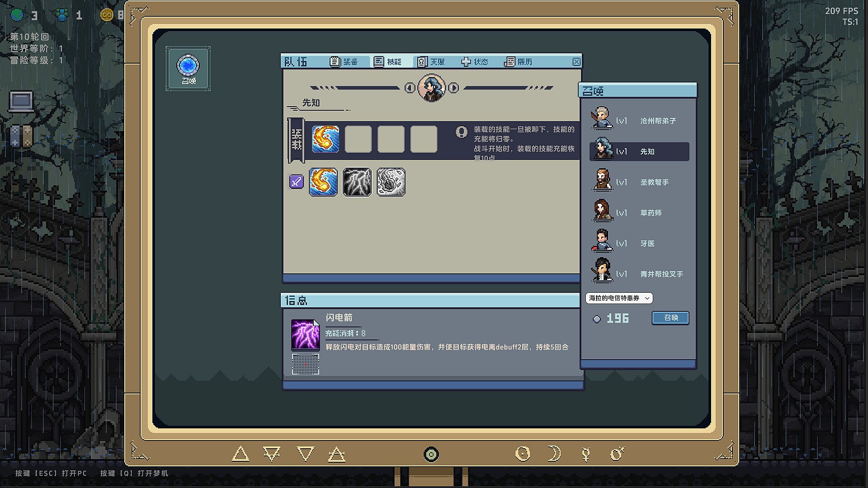The image size is (868, 488).
Task: Open the PC monitor icon on left
Action: pyautogui.click(x=21, y=101)
